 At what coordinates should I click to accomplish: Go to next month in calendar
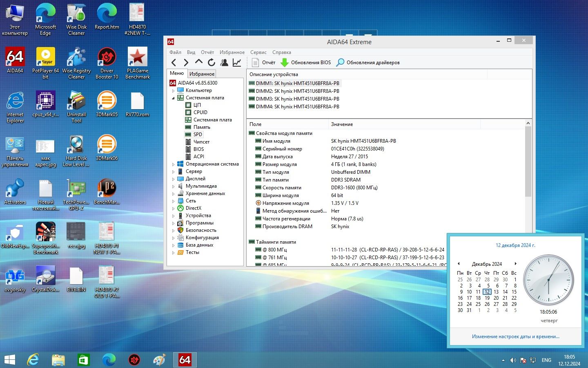(x=515, y=264)
